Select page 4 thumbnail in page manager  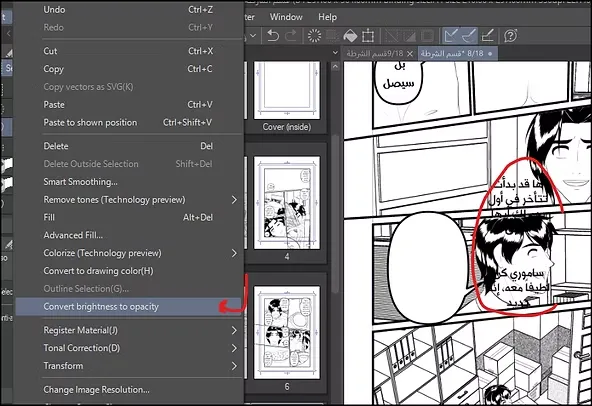287,203
